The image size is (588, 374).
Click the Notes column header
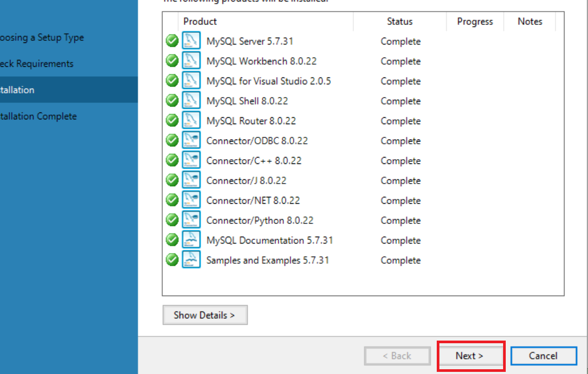coord(530,21)
